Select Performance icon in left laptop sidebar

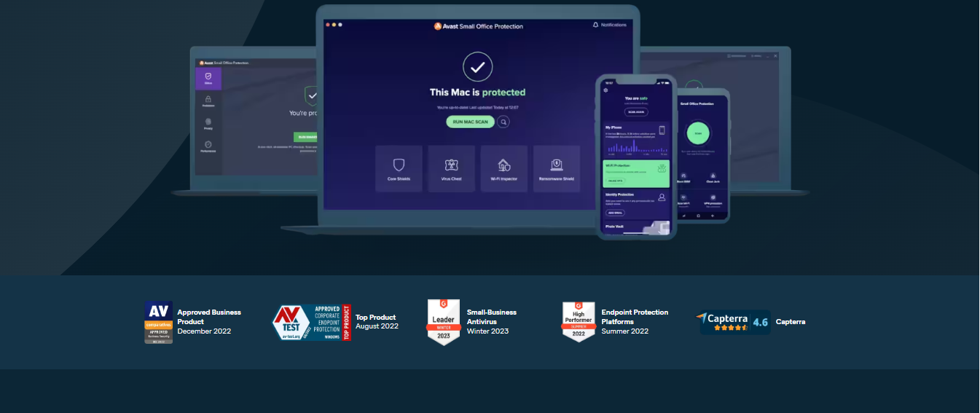[208, 146]
